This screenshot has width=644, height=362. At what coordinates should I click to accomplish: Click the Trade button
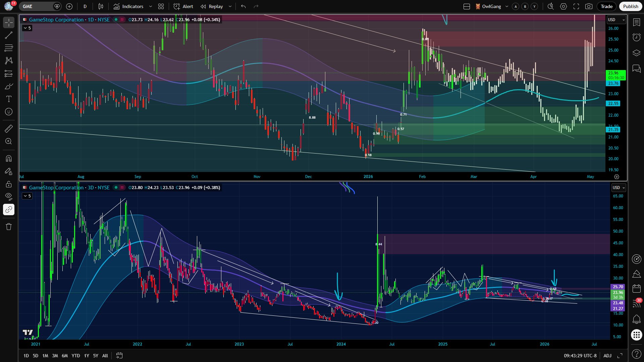coord(606,6)
